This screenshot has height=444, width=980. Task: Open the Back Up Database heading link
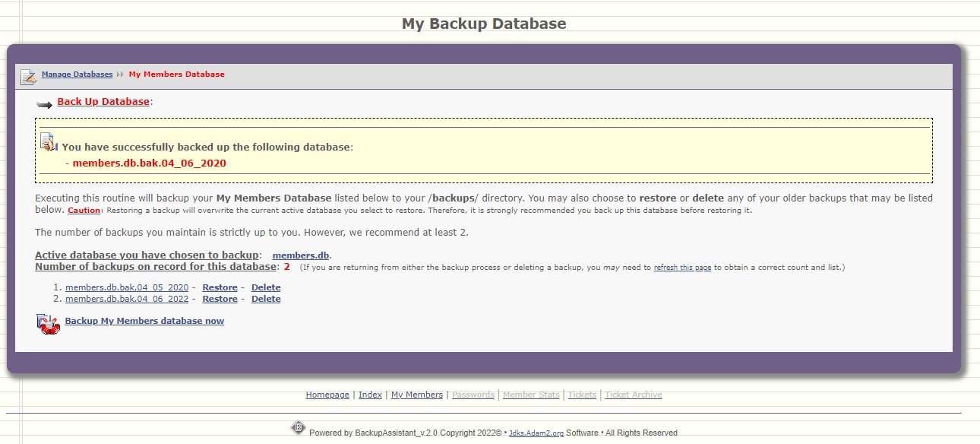click(x=103, y=101)
